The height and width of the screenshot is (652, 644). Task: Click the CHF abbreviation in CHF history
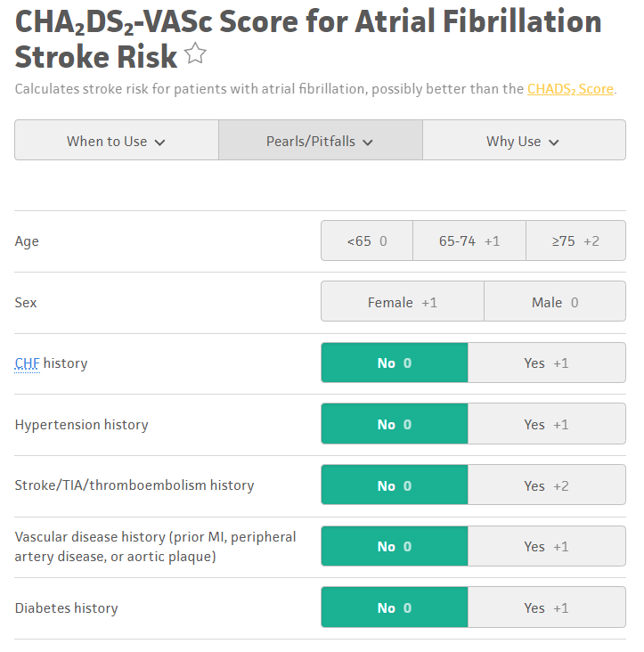click(27, 363)
